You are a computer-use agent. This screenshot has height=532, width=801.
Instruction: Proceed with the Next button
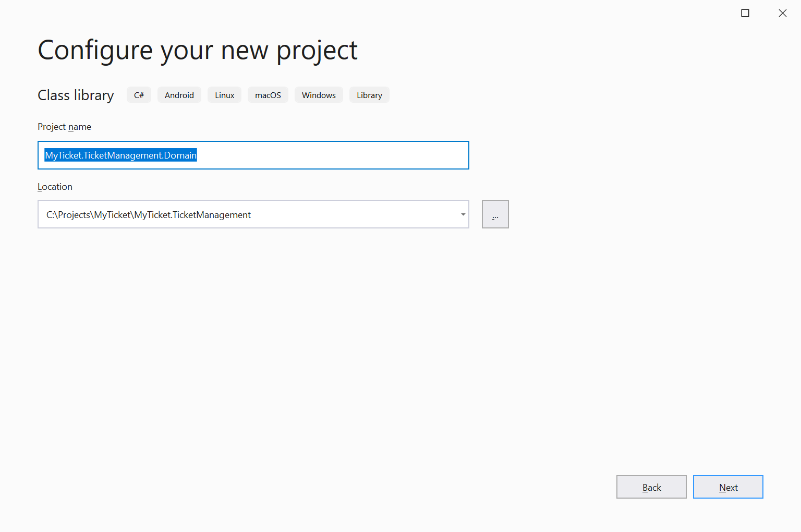coord(728,487)
